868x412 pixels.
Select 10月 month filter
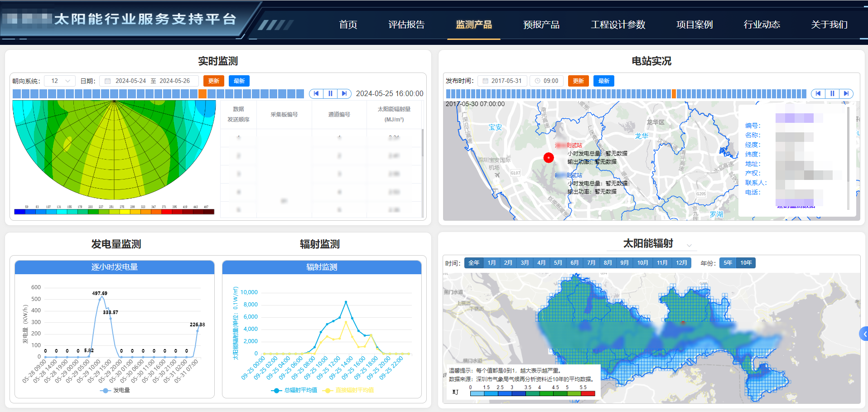coord(642,263)
